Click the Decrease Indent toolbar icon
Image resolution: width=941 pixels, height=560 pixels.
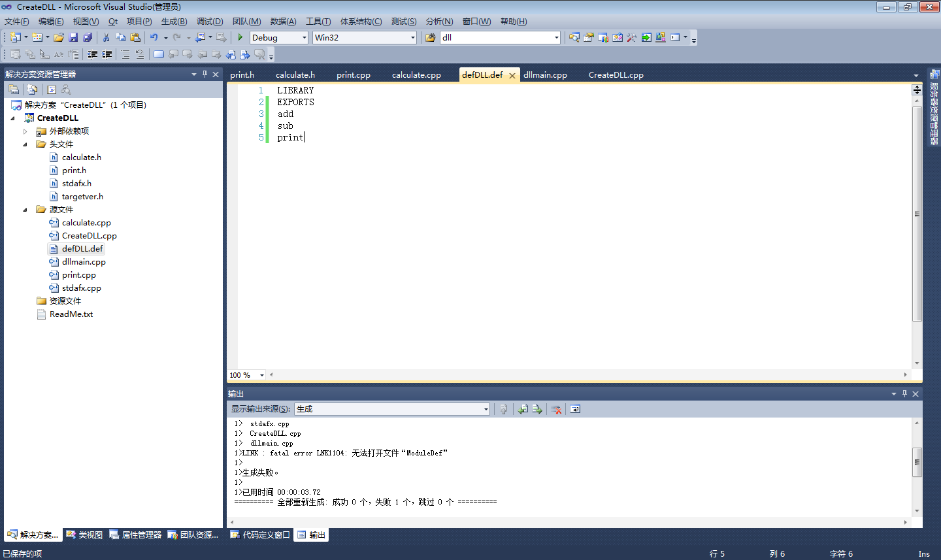[x=93, y=54]
